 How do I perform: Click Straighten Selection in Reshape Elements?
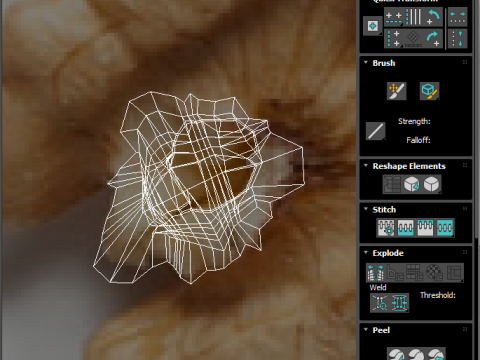click(x=392, y=184)
